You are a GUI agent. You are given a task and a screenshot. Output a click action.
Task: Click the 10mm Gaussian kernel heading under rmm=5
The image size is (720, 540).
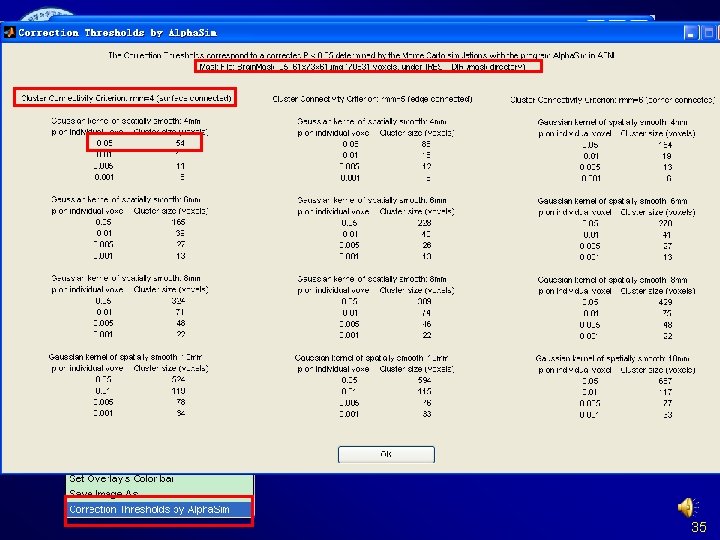pos(371,357)
